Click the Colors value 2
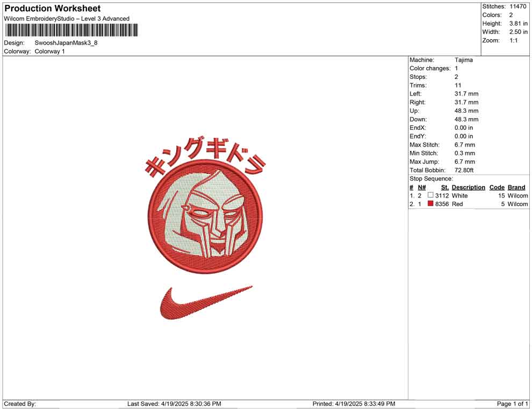The height and width of the screenshot is (409, 532). click(x=511, y=15)
